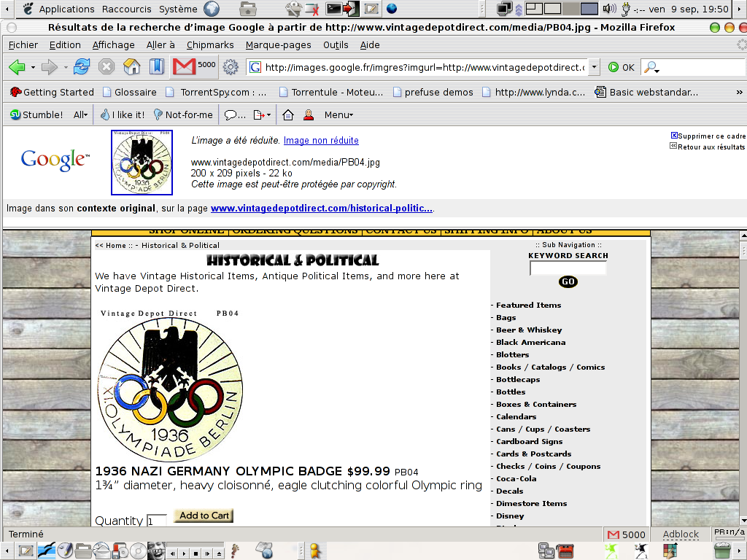Click the yellow AIM buddy icon in bottom panel
The height and width of the screenshot is (560, 747).
[x=314, y=551]
